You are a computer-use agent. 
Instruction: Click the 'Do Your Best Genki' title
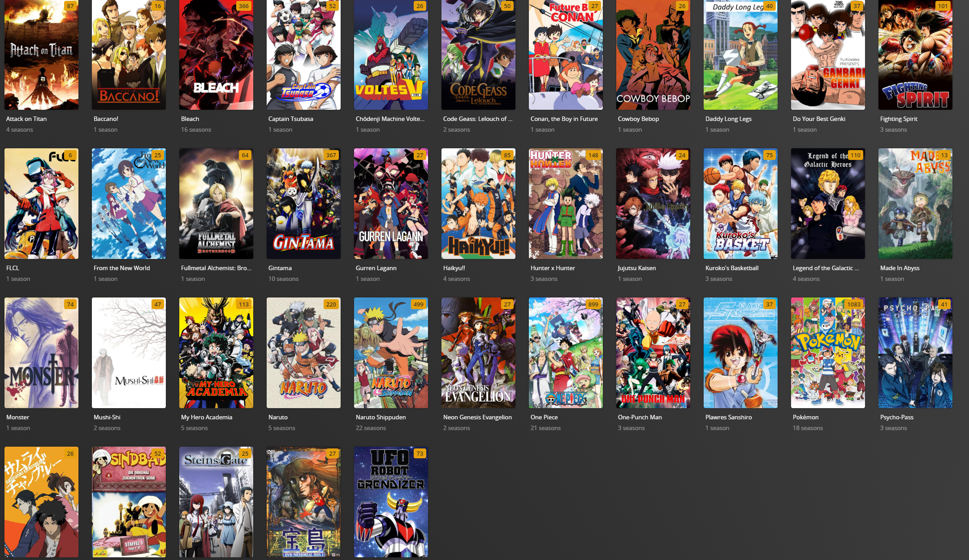pos(819,119)
